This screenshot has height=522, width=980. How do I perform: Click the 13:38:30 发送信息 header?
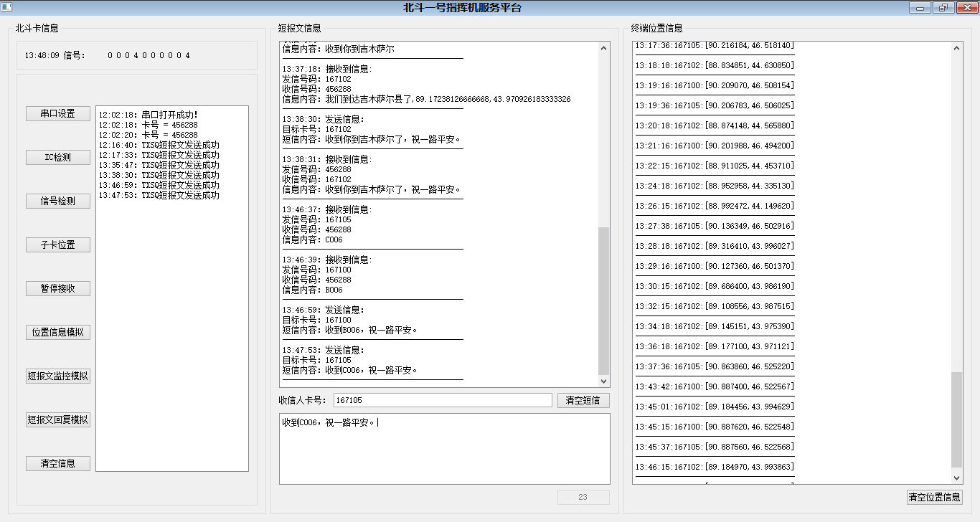click(x=324, y=119)
